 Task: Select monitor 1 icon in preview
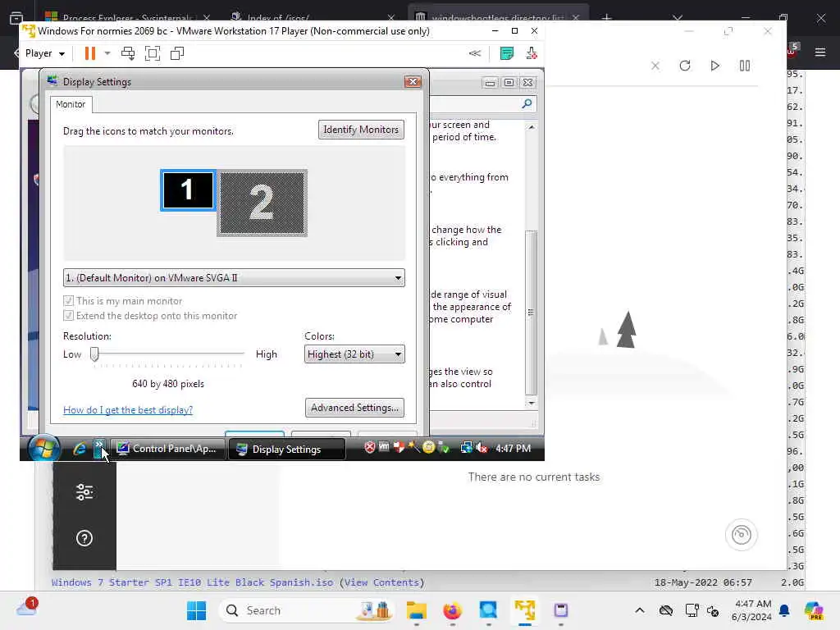click(x=188, y=190)
